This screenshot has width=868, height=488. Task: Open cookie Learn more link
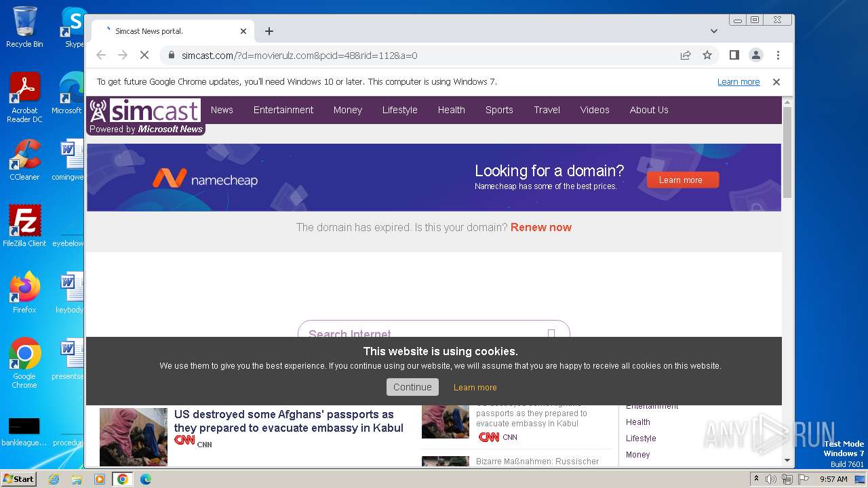point(475,388)
